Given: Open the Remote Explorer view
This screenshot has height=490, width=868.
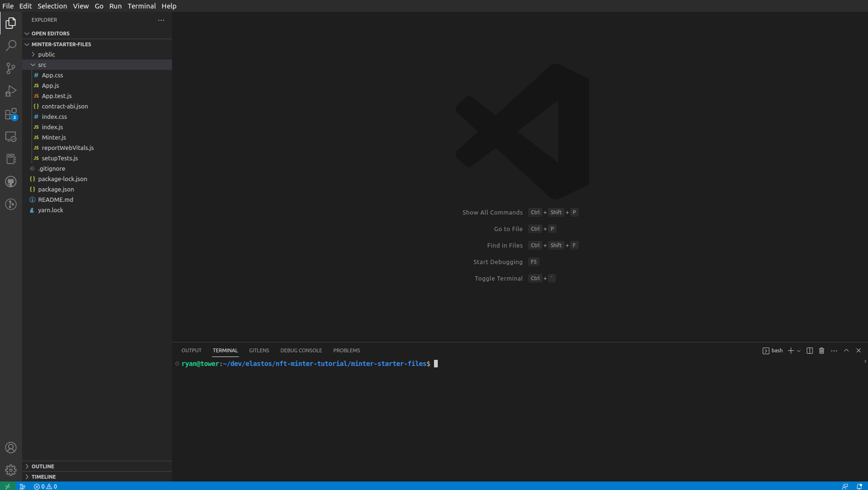Looking at the screenshot, I should click(x=11, y=137).
